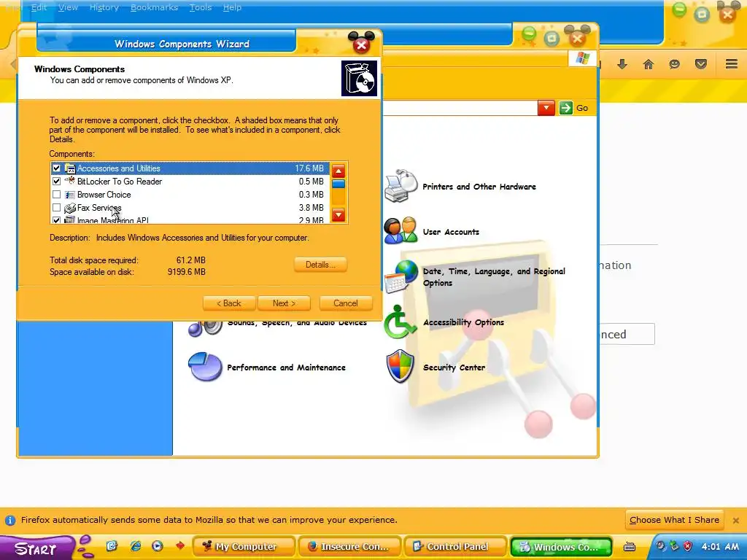Click the Printers and Other Hardware link
747x560 pixels.
tap(479, 187)
